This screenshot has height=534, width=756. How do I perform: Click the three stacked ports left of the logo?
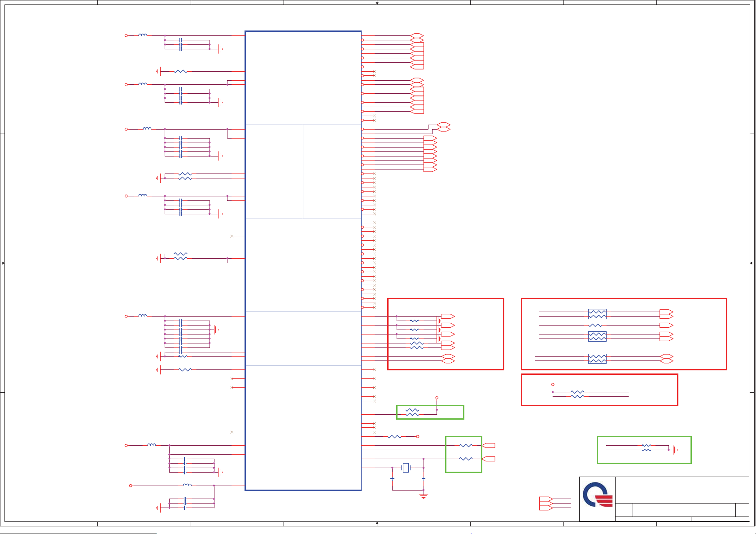click(546, 504)
